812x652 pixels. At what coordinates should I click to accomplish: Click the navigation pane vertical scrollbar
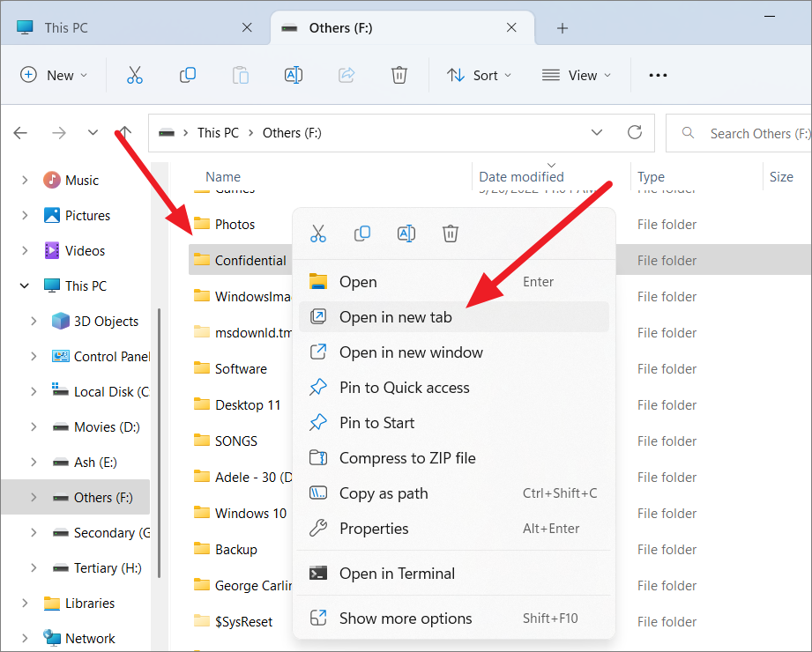[159, 442]
